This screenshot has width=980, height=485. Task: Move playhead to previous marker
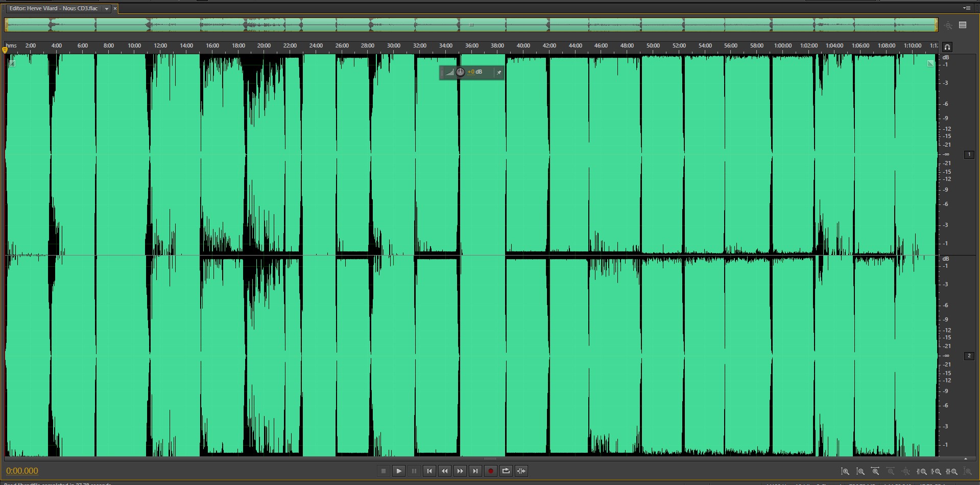pos(429,471)
